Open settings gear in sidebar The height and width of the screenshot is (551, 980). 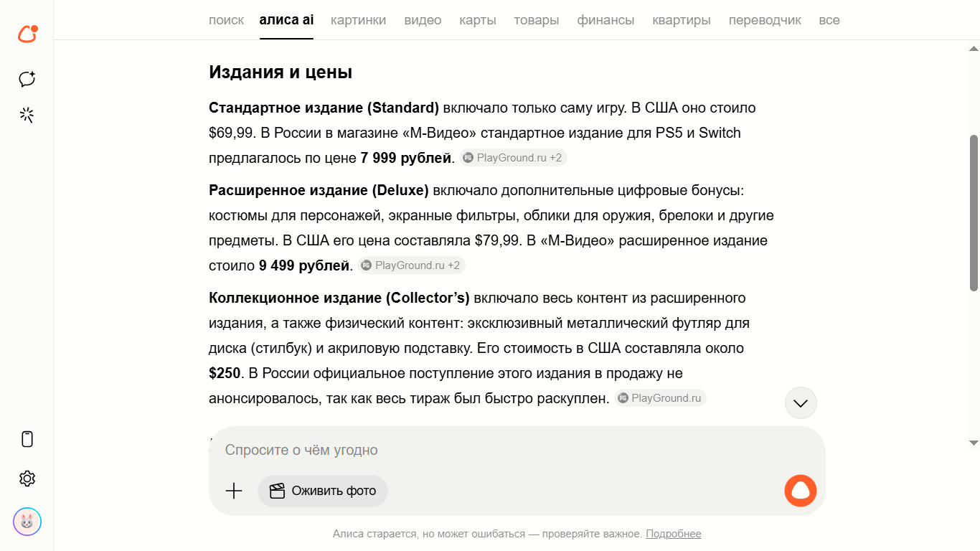click(27, 479)
